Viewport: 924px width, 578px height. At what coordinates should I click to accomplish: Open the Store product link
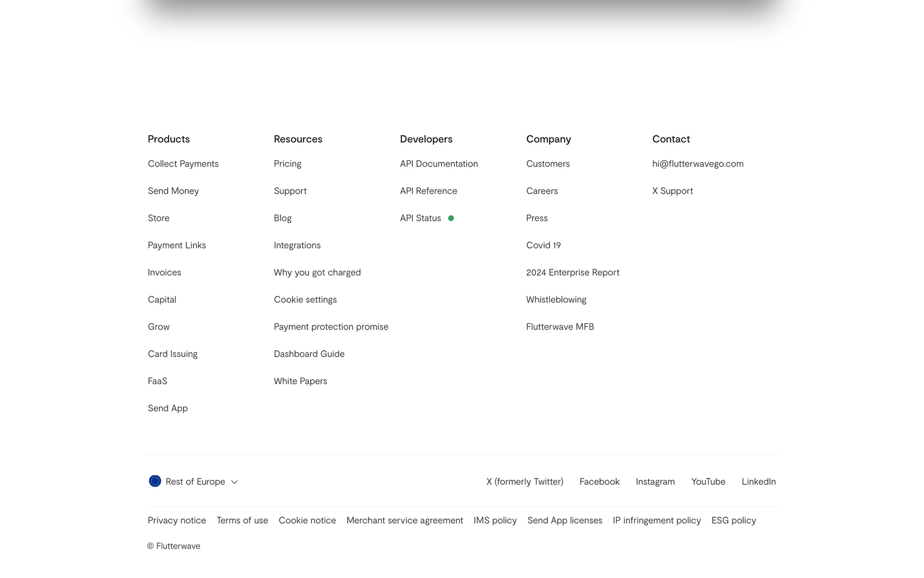[x=159, y=218]
